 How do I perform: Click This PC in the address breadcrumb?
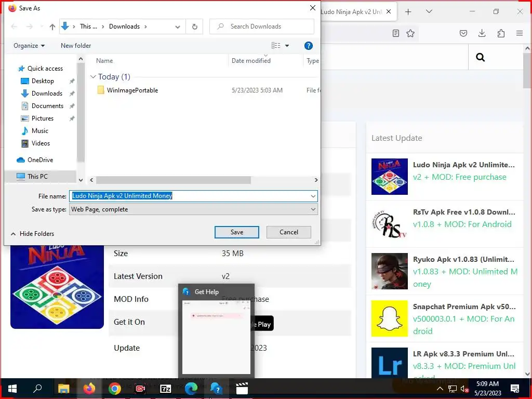(x=88, y=26)
